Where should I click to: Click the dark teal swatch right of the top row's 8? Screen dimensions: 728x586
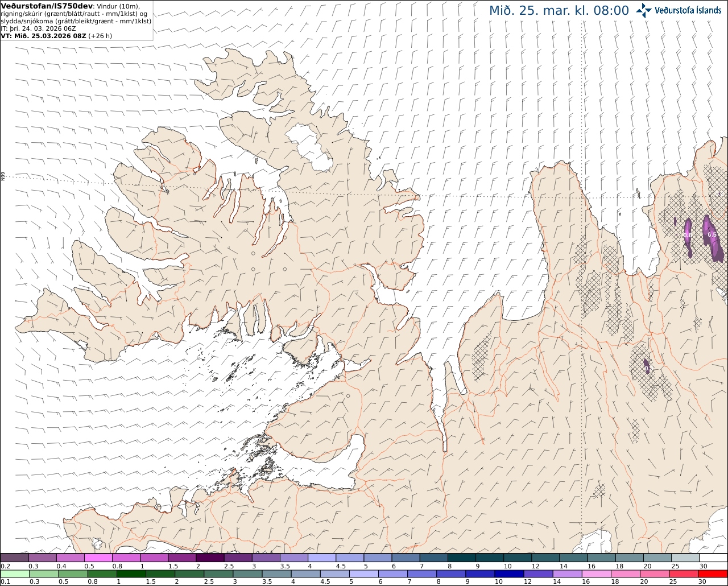pyautogui.click(x=462, y=558)
